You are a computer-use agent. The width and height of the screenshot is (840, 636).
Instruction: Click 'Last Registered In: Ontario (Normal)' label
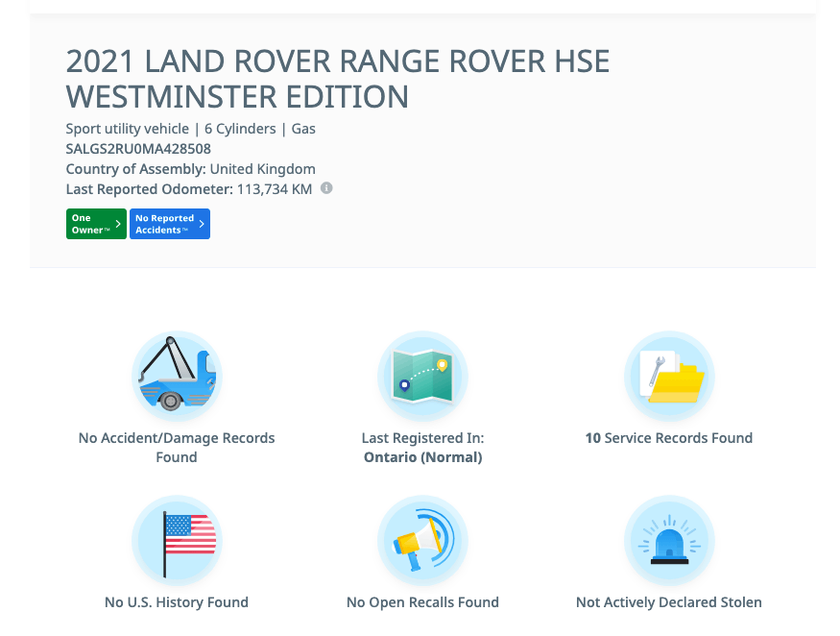tap(422, 448)
